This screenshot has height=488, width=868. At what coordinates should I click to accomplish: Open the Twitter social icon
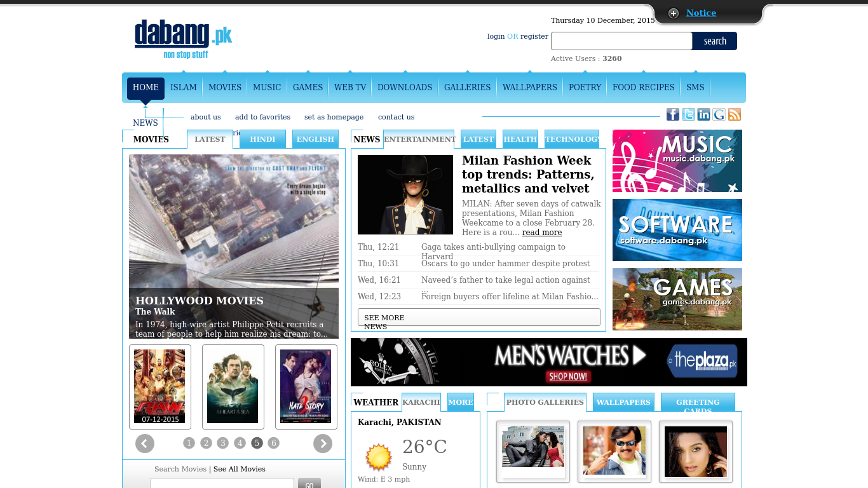pyautogui.click(x=688, y=114)
